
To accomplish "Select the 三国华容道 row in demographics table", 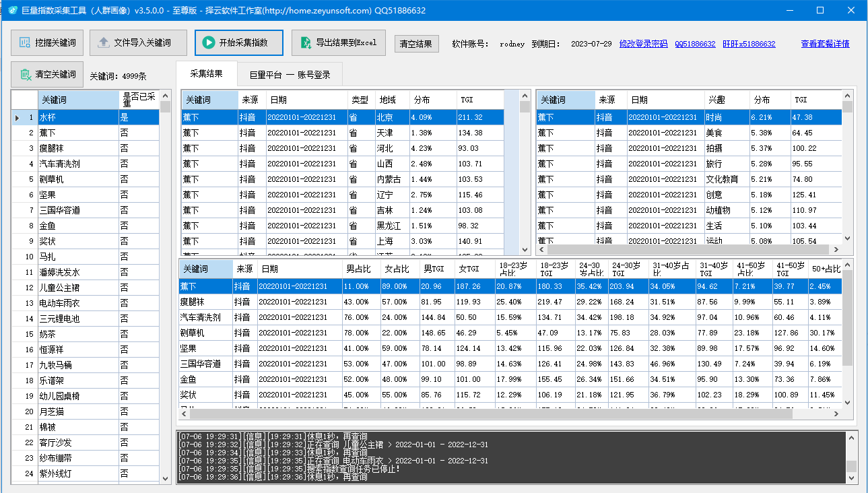I will (202, 364).
